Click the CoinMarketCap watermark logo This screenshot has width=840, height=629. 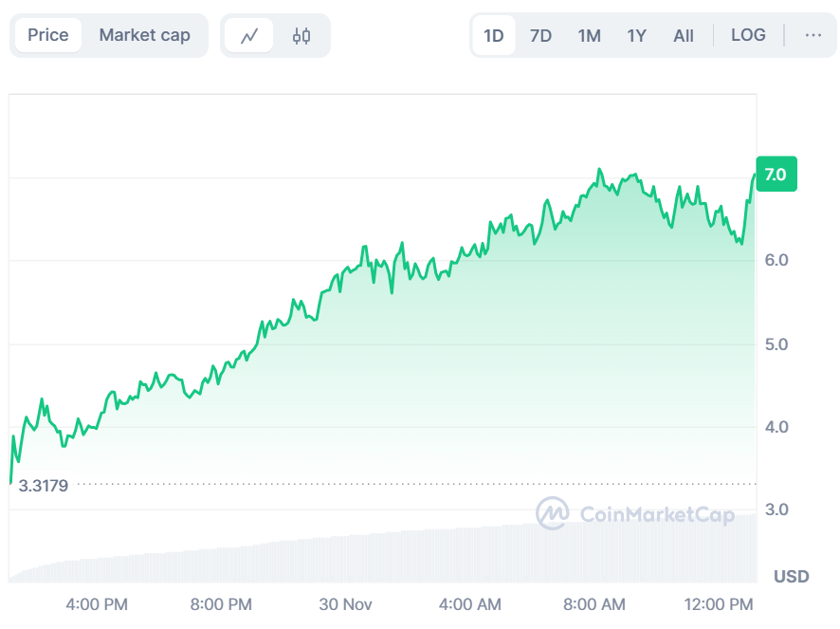coord(635,514)
